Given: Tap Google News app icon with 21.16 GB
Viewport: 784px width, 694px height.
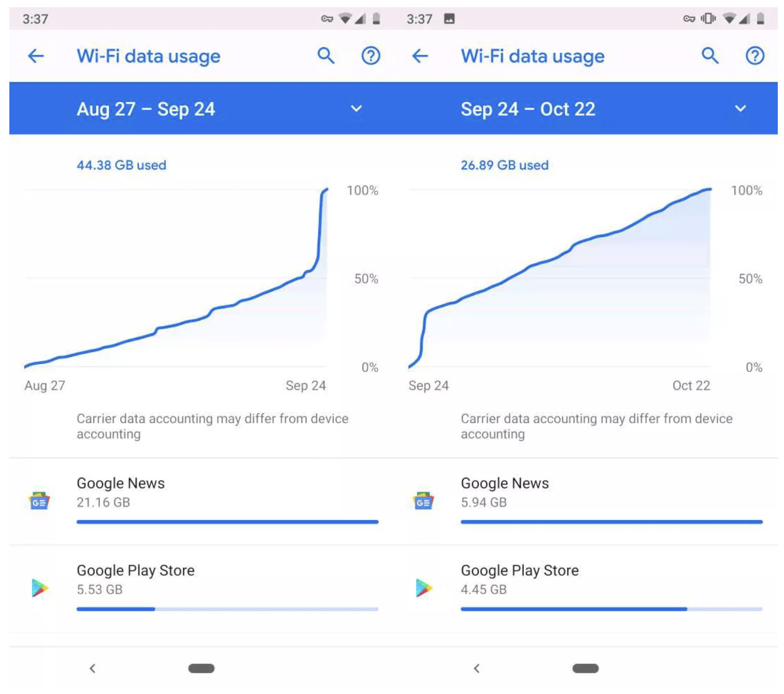Looking at the screenshot, I should click(x=39, y=501).
